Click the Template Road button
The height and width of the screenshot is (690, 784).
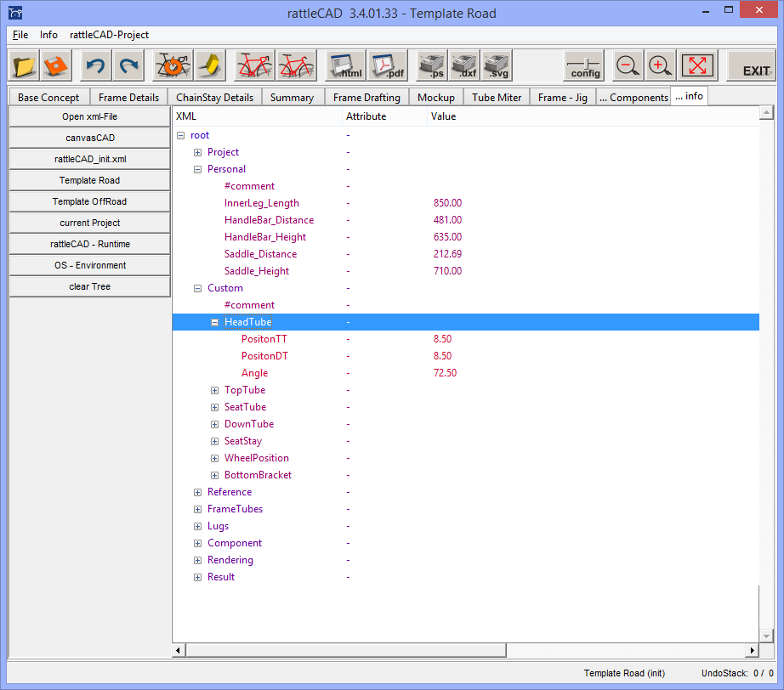89,180
